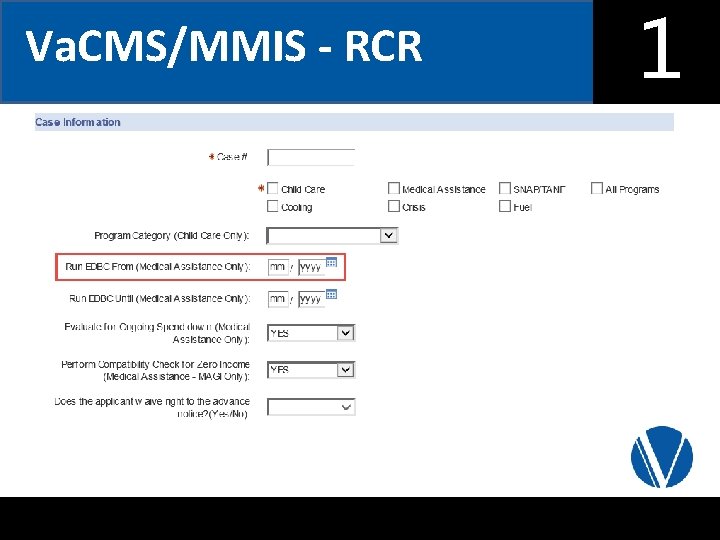
Task: Open Perform Compatibility Check for Zero Income dropdown
Action: point(311,370)
